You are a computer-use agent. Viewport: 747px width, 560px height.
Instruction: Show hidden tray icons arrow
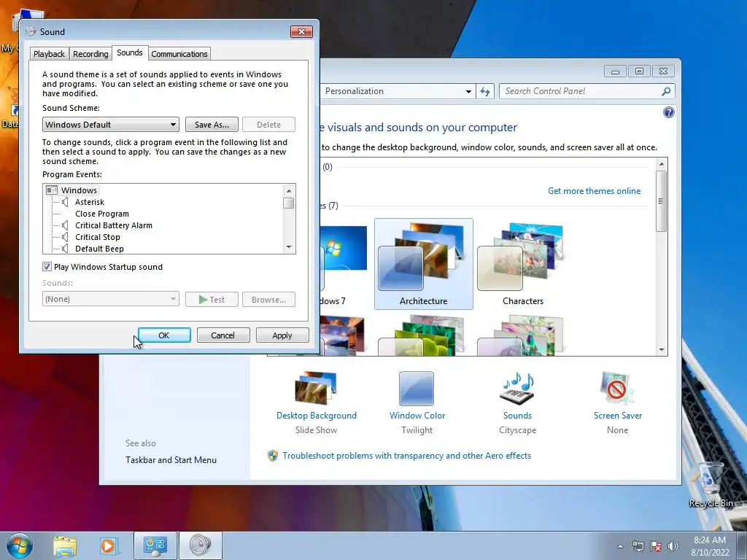(620, 547)
